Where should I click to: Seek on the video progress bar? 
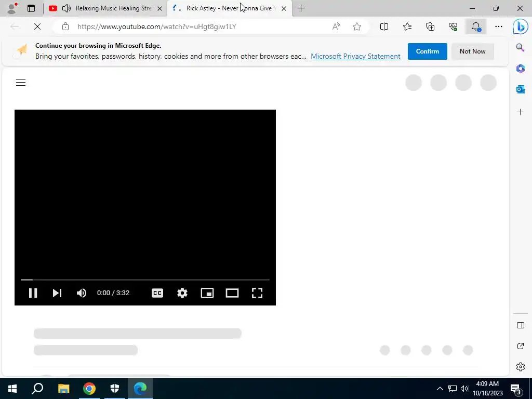(145, 280)
